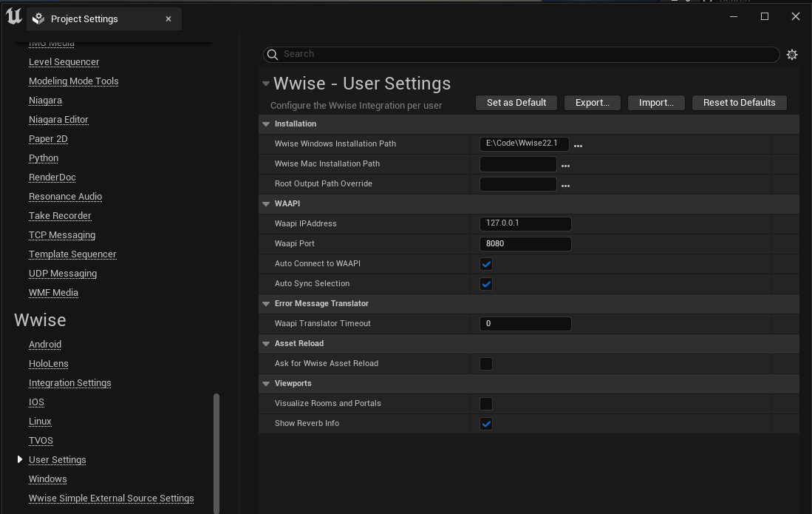Enable Visualize Rooms and Portals
This screenshot has width=812, height=514.
(486, 404)
